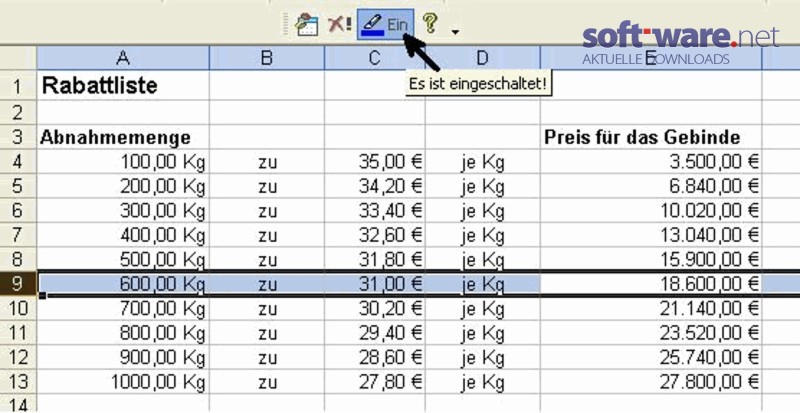Select row 9 header
Image resolution: width=800 pixels, height=413 pixels.
coord(18,283)
